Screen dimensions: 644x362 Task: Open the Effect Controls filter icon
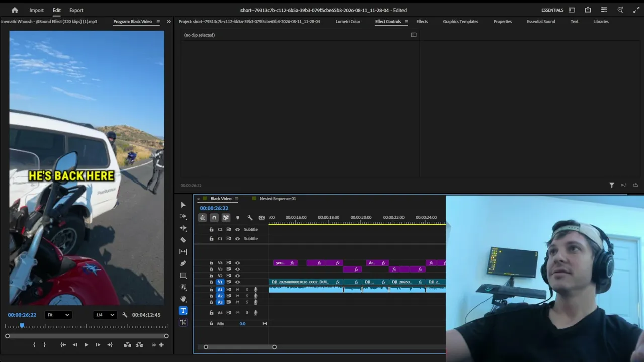[612, 185]
